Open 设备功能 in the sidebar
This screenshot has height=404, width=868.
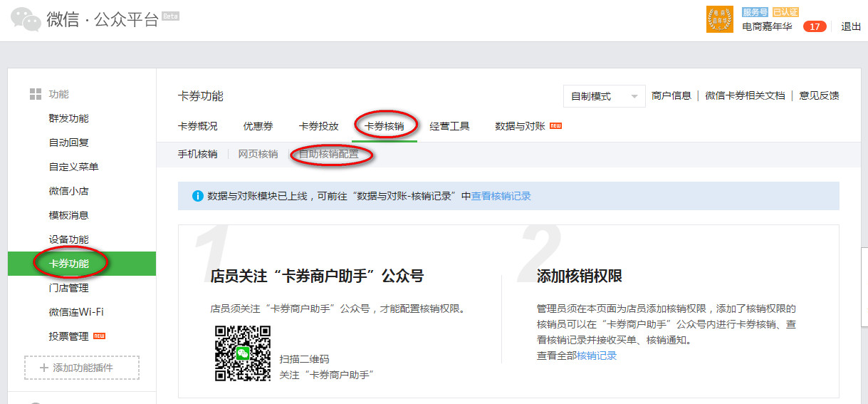point(69,239)
